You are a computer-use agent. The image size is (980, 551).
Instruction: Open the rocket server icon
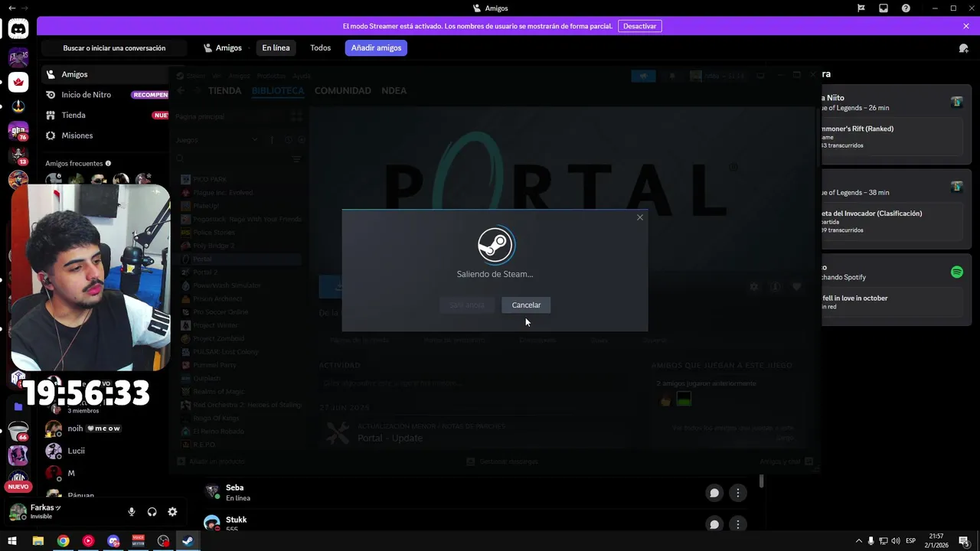point(18,106)
